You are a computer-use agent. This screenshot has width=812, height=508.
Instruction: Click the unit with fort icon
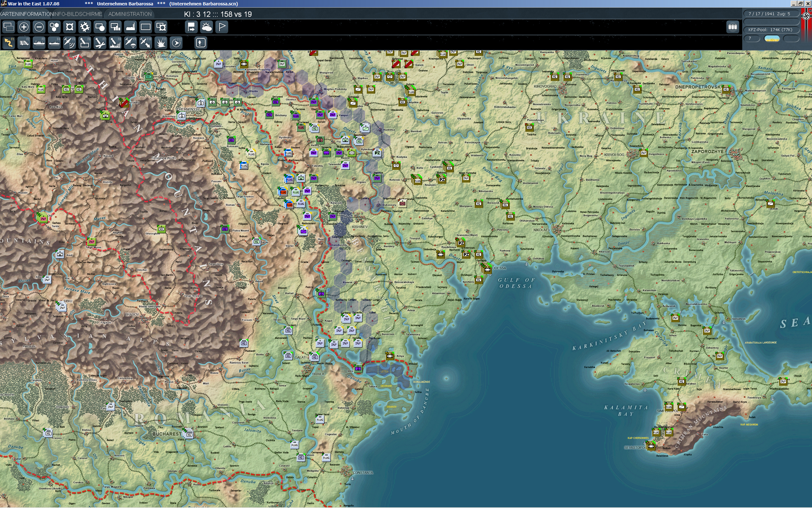click(x=161, y=27)
